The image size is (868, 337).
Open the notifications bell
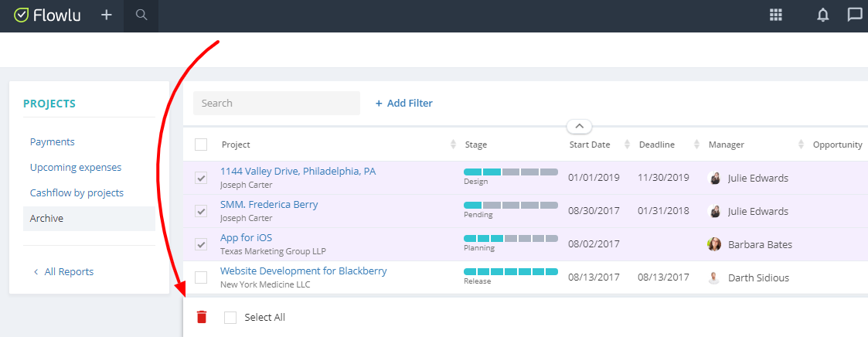[823, 15]
